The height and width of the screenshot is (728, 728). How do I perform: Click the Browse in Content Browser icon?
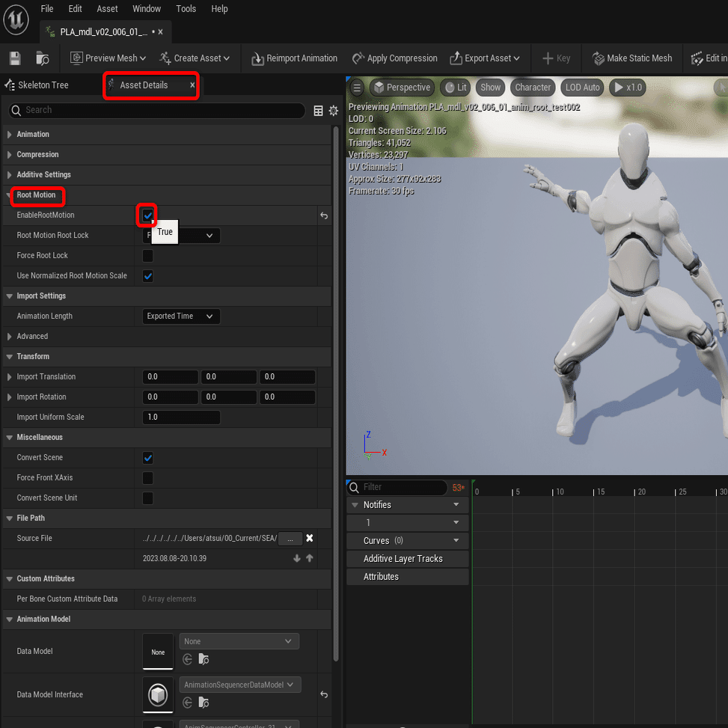coord(42,58)
